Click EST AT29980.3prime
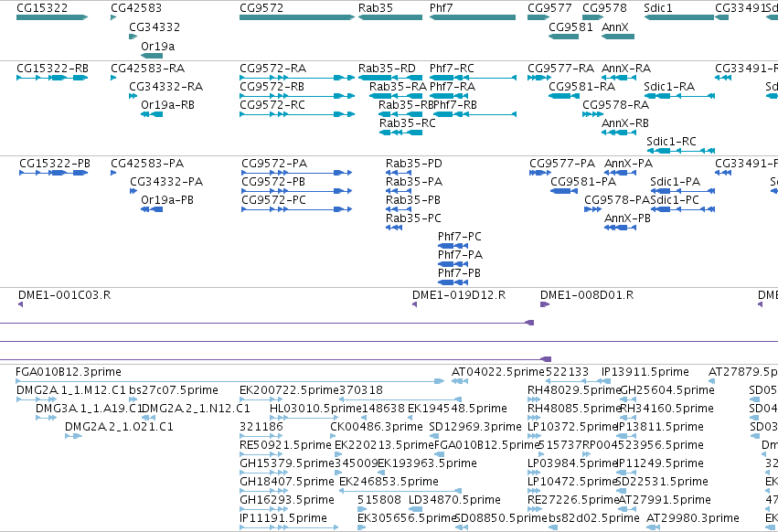The image size is (778, 532). click(693, 518)
